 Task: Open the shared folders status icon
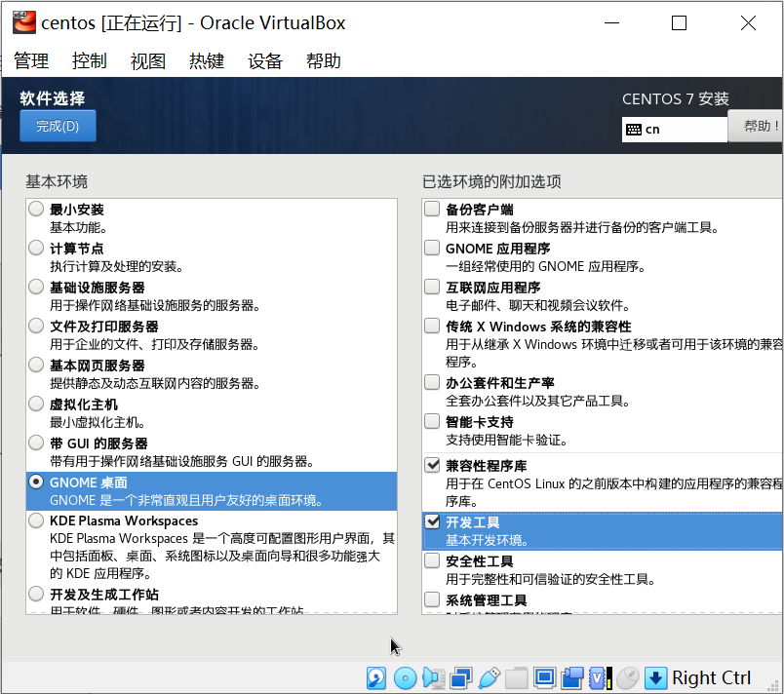click(517, 678)
